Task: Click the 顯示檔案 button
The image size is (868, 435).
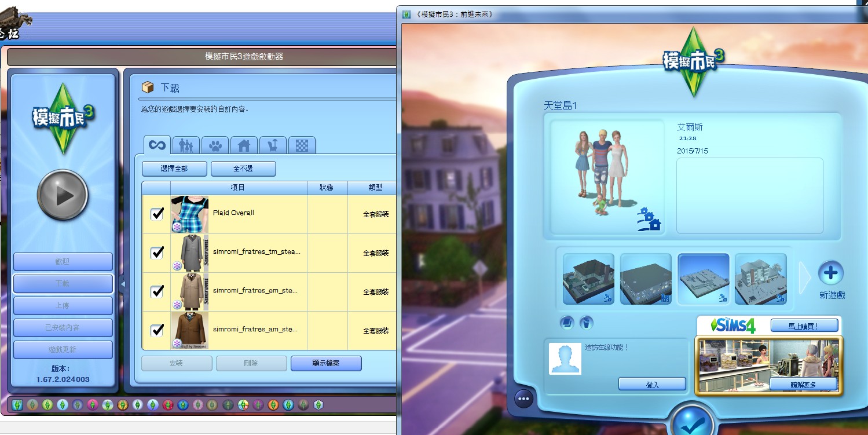Action: click(x=326, y=363)
